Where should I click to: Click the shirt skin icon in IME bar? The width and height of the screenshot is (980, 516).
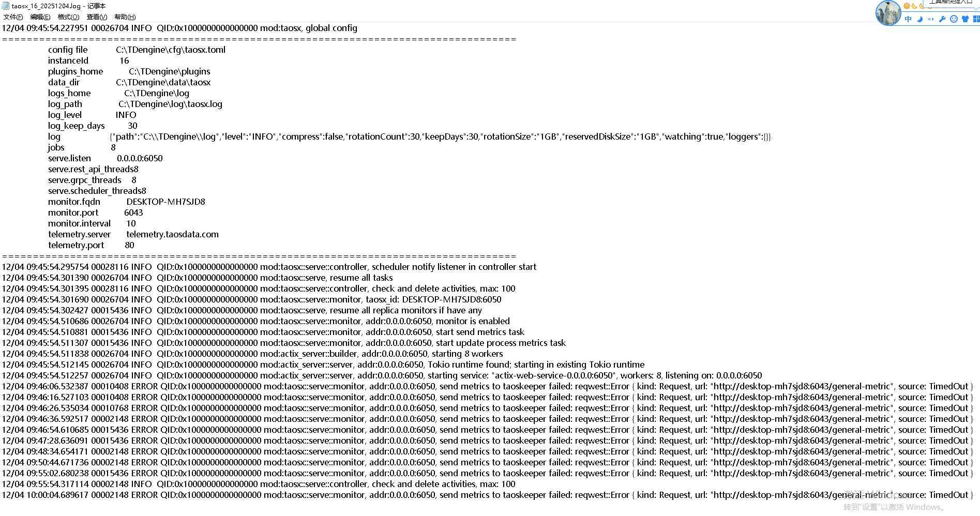coord(965,19)
